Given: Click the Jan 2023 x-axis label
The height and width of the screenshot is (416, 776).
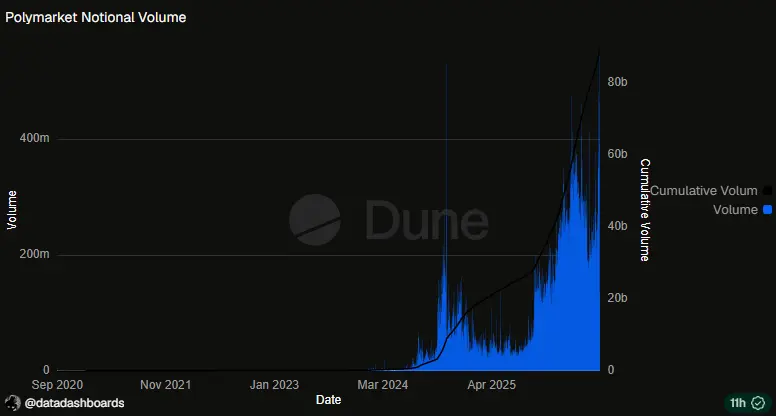Looking at the screenshot, I should point(274,385).
